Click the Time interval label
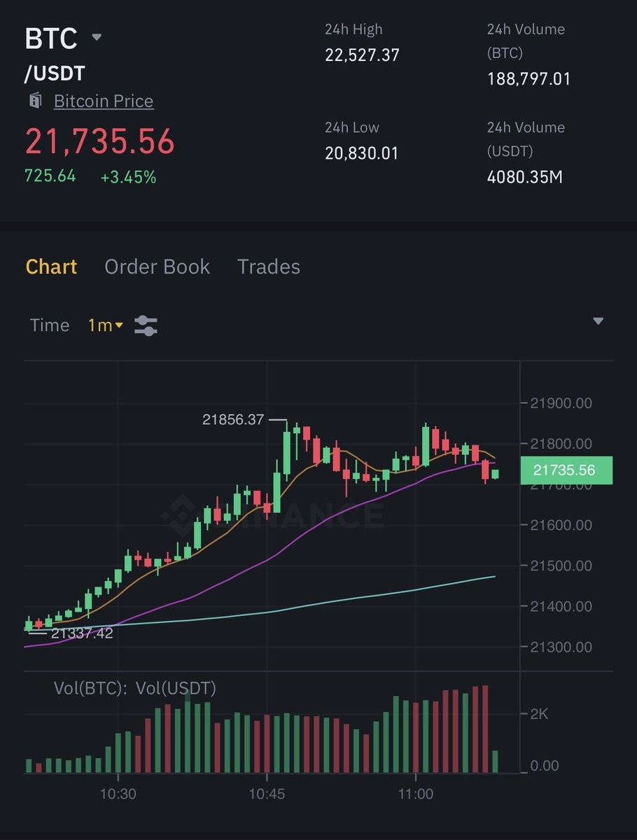Screen dimensions: 637x840 [x=50, y=325]
